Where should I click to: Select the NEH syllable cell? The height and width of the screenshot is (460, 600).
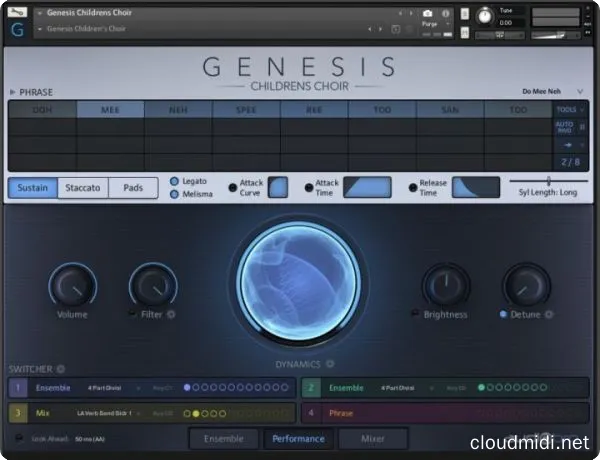click(178, 110)
